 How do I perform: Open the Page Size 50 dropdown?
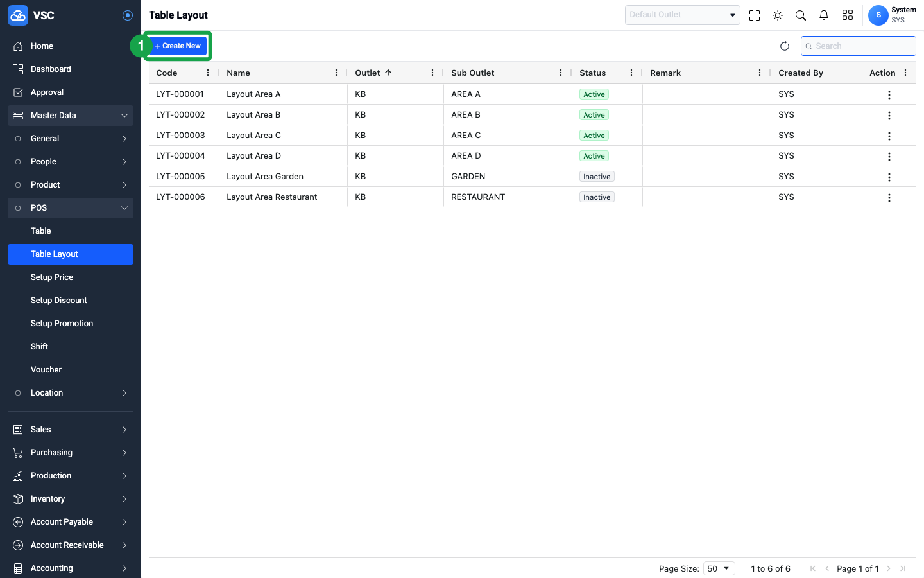pyautogui.click(x=719, y=568)
